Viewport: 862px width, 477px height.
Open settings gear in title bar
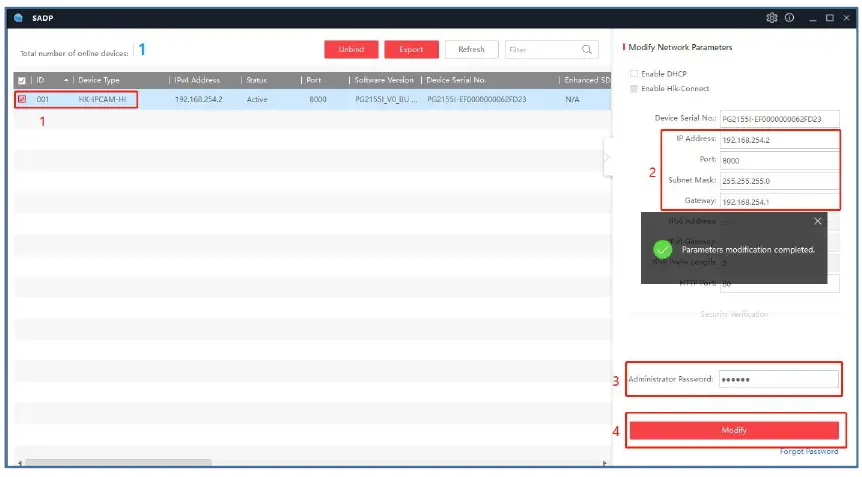[x=771, y=18]
